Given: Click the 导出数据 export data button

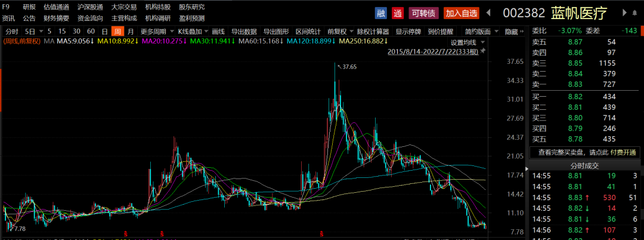Looking at the screenshot, I should coord(244,32).
